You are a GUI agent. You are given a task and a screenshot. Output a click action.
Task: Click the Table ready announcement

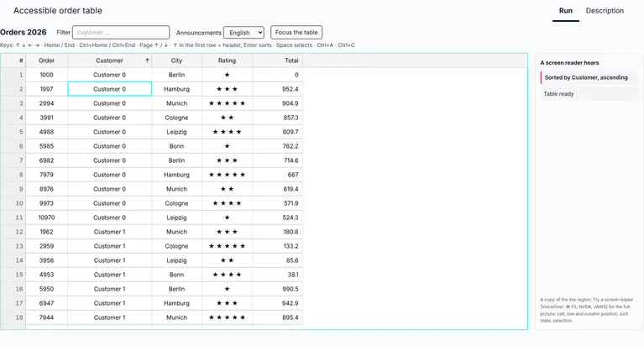click(589, 94)
